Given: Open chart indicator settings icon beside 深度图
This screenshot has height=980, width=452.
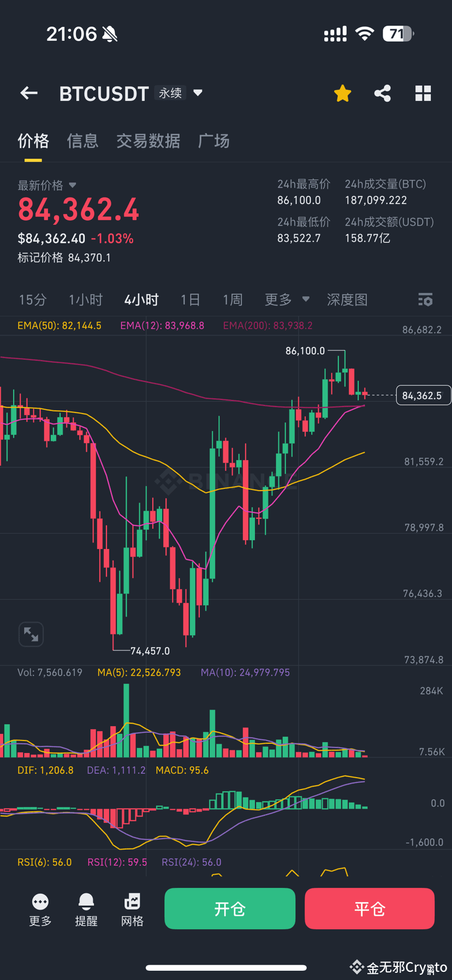Looking at the screenshot, I should click(x=425, y=299).
